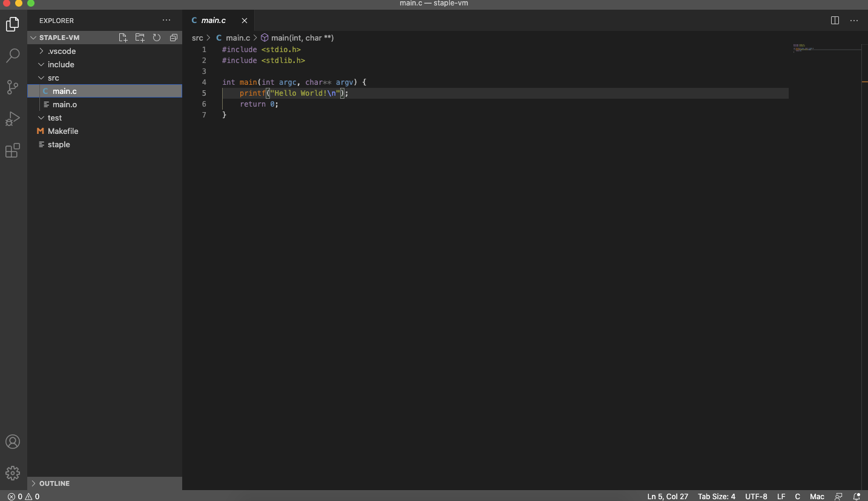Create a new folder in STAPLE-VM
This screenshot has height=501, width=868.
(140, 38)
